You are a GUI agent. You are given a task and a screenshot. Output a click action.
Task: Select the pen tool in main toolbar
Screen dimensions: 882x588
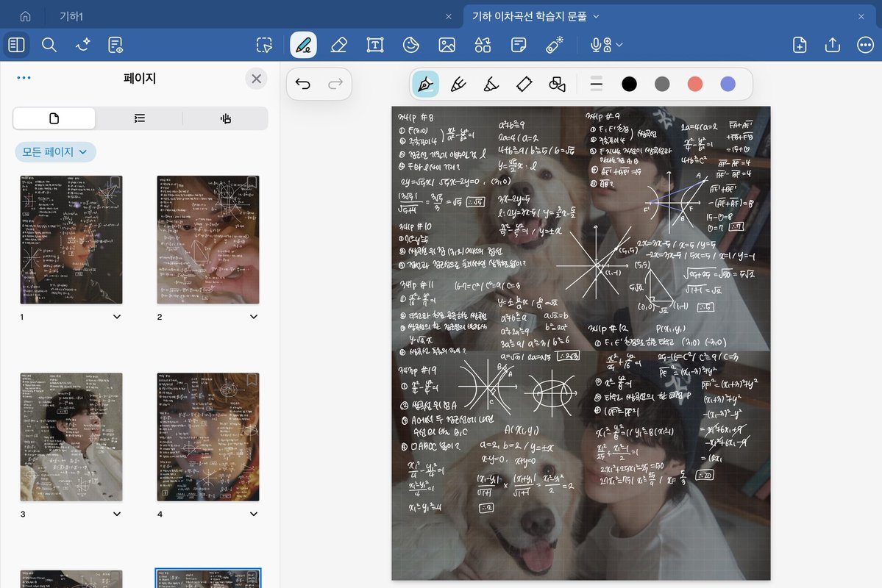coord(303,45)
